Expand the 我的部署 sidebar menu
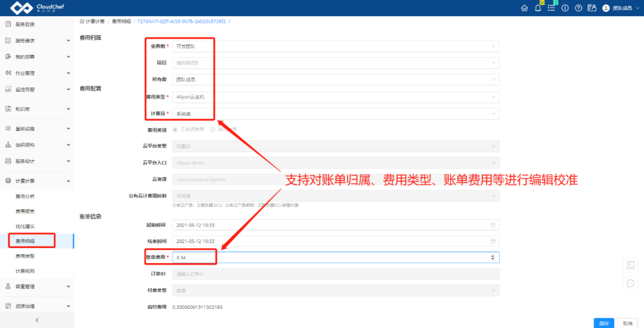This screenshot has height=328, width=644. [x=37, y=57]
